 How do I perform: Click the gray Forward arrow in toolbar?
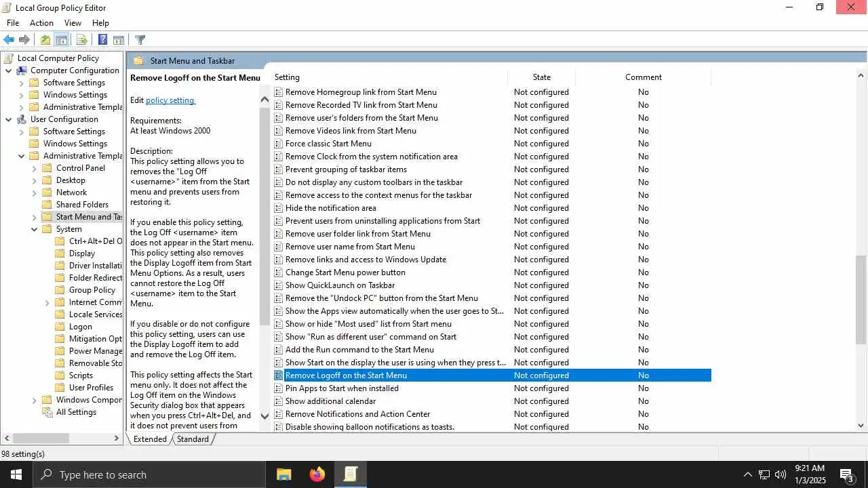click(24, 40)
